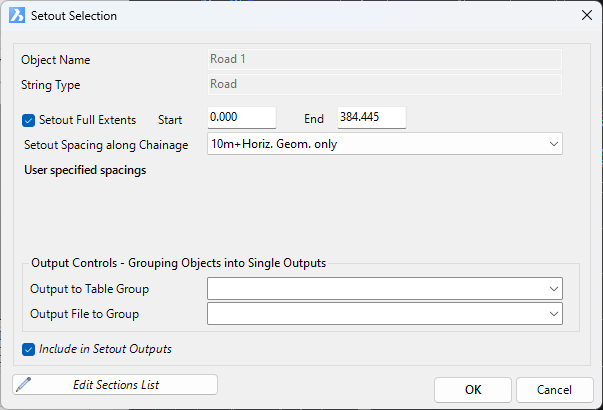Viewport: 603px width, 410px height.
Task: Click the String Type field showing Road
Action: 385,84
